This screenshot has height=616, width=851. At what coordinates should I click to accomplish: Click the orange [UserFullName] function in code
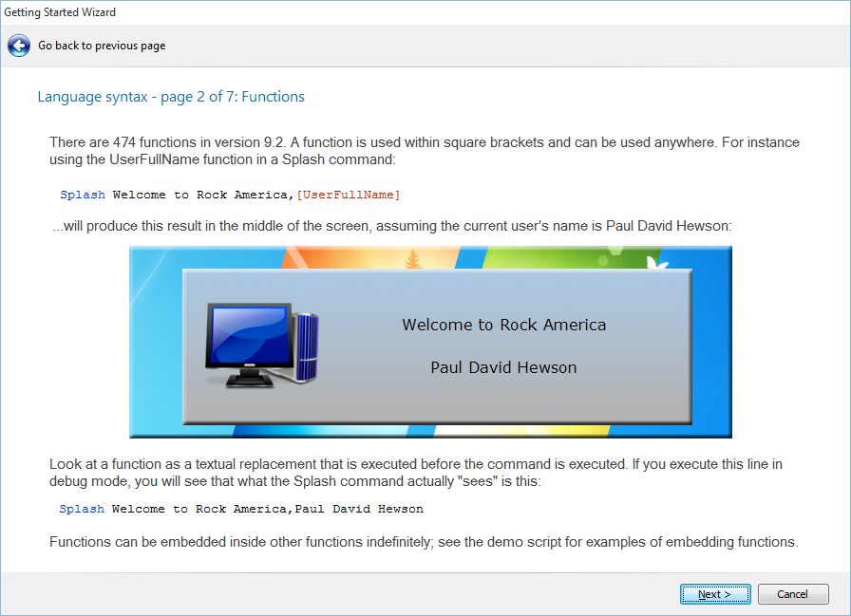pos(348,195)
